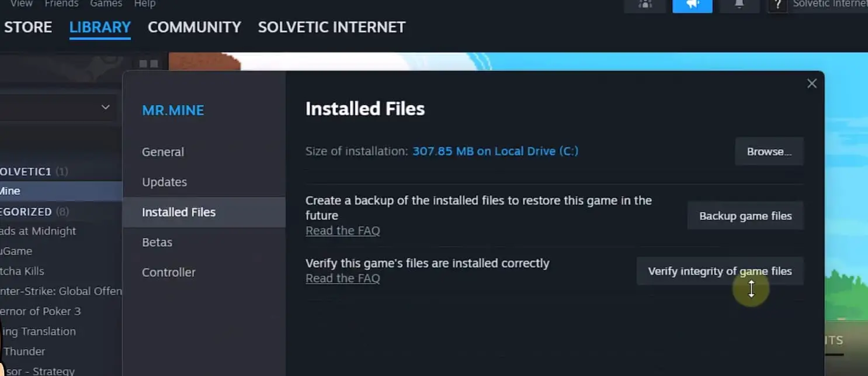
Task: Click the Browse... button
Action: [x=769, y=151]
